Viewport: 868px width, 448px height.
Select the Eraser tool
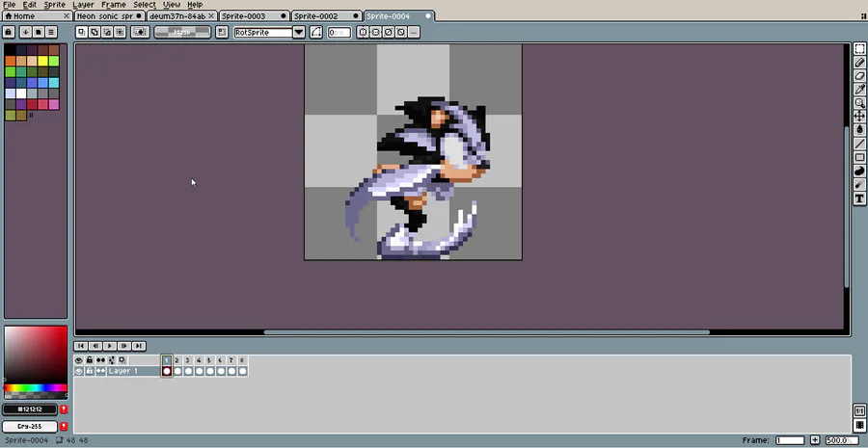pyautogui.click(x=859, y=76)
